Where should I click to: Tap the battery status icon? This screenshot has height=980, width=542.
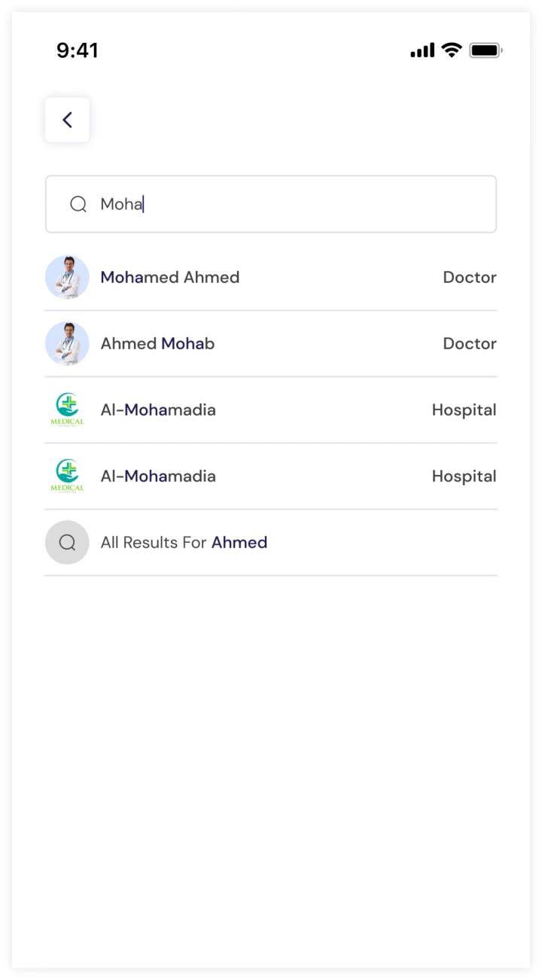point(486,50)
